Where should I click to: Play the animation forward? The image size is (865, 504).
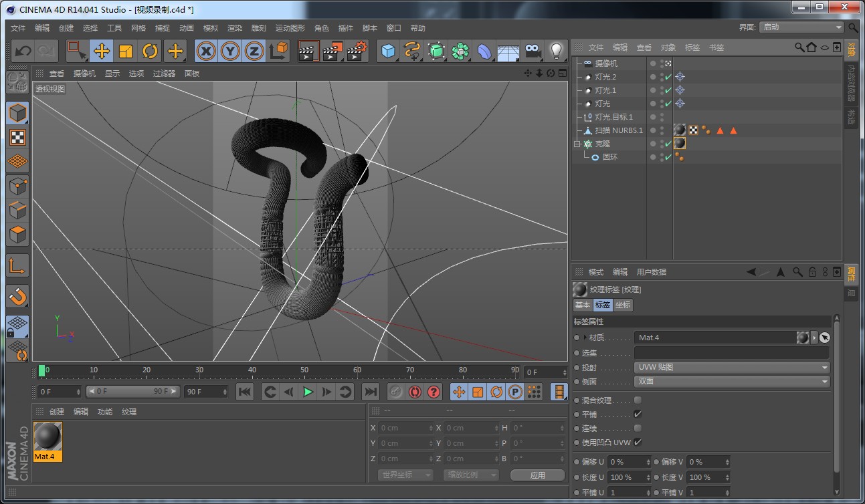click(x=308, y=392)
